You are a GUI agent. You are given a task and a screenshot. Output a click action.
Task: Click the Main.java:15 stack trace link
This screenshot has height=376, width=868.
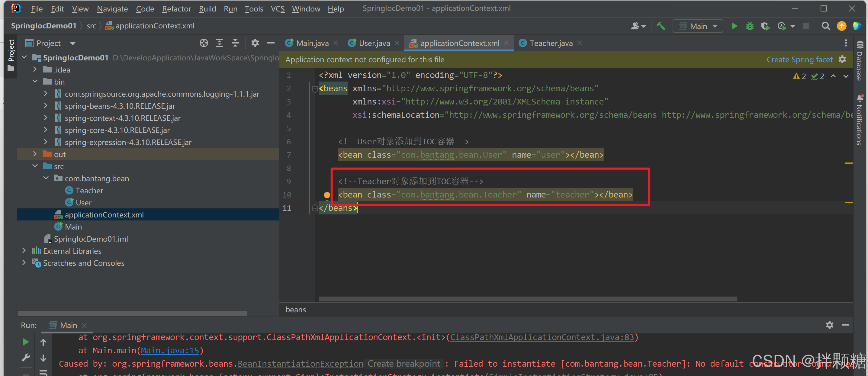pos(170,350)
